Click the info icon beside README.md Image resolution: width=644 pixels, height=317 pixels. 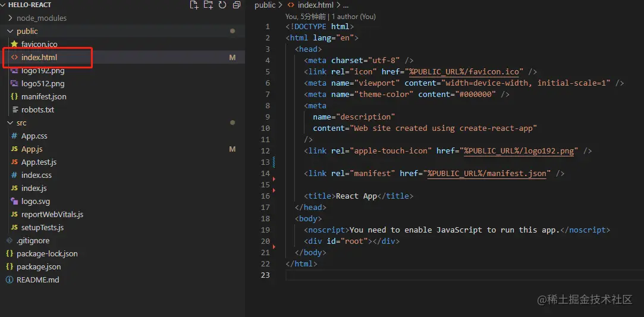[10, 280]
